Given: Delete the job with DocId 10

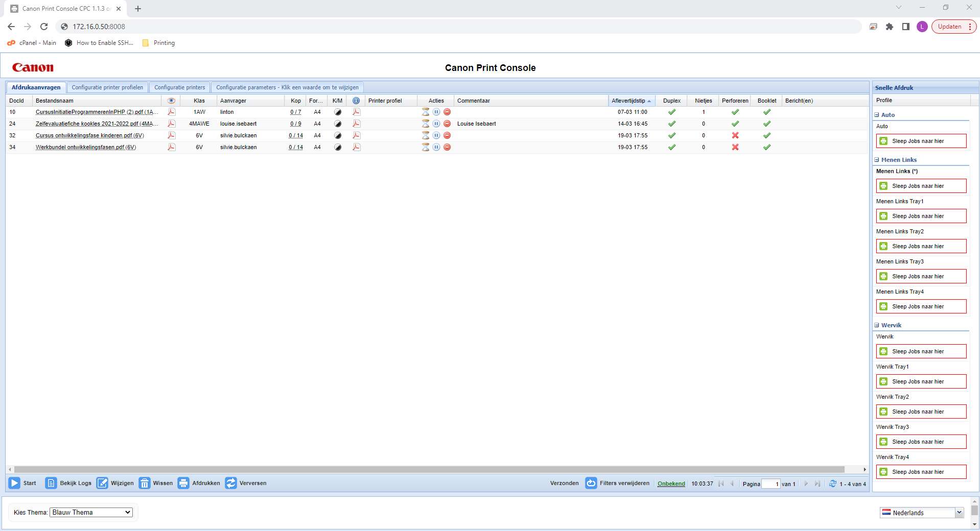Looking at the screenshot, I should coord(447,112).
